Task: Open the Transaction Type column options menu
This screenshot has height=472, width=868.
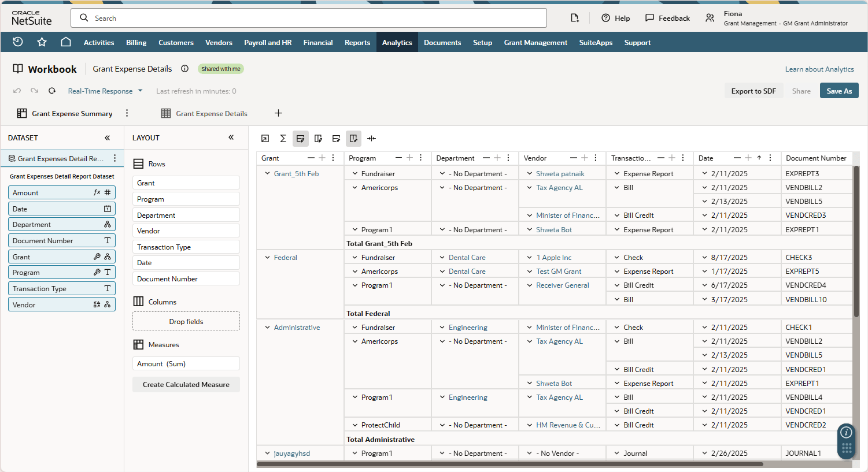Action: pos(683,158)
